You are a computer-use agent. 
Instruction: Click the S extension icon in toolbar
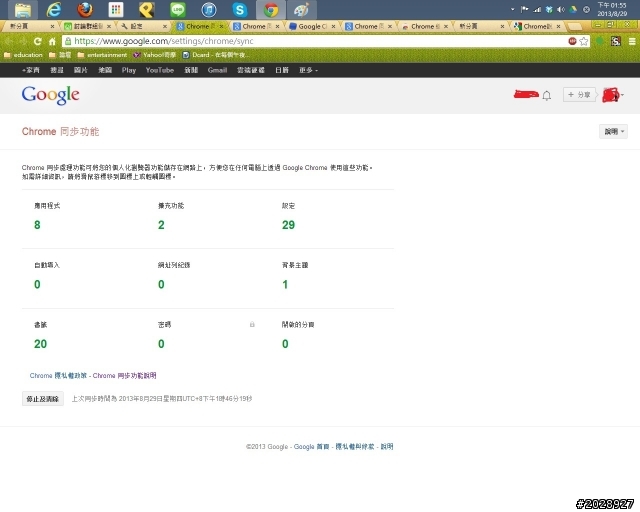616,41
